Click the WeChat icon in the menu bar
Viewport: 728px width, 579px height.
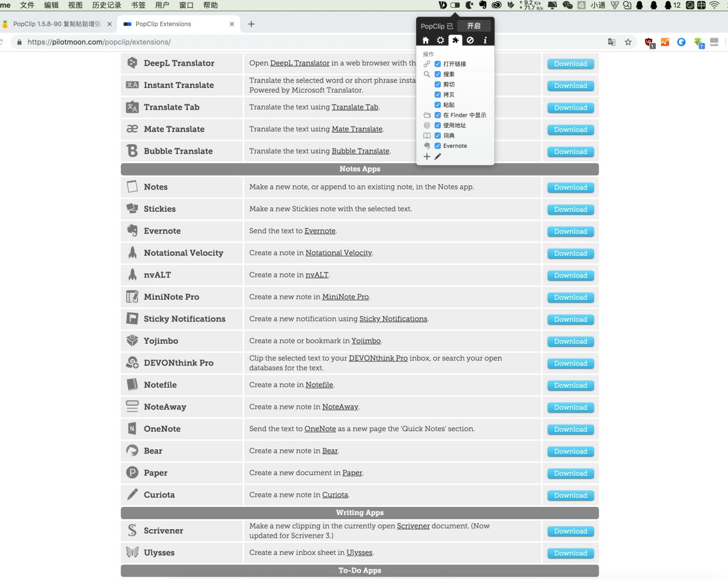pyautogui.click(x=567, y=5)
